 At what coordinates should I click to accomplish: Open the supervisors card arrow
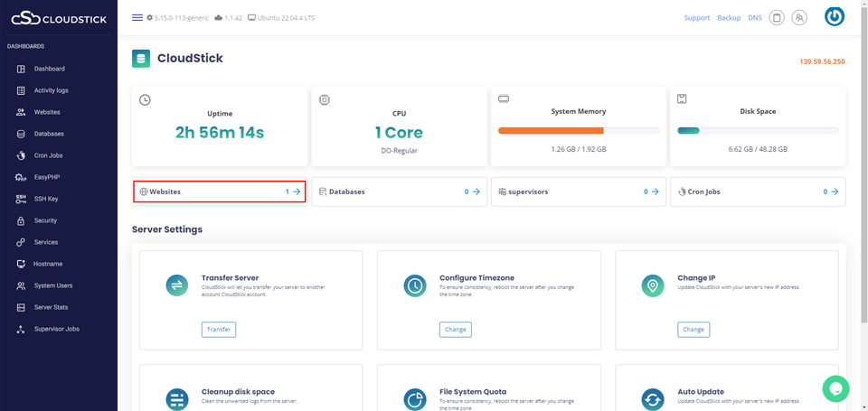click(656, 191)
